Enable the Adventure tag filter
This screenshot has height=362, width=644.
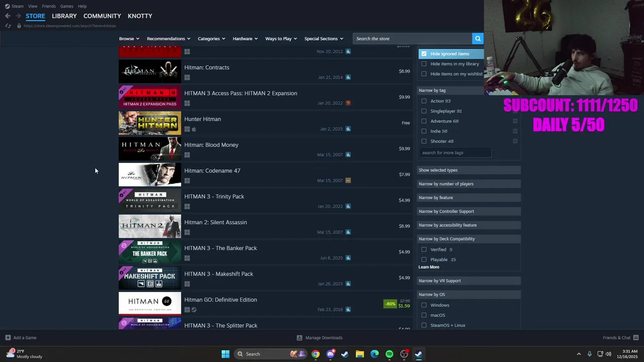424,121
